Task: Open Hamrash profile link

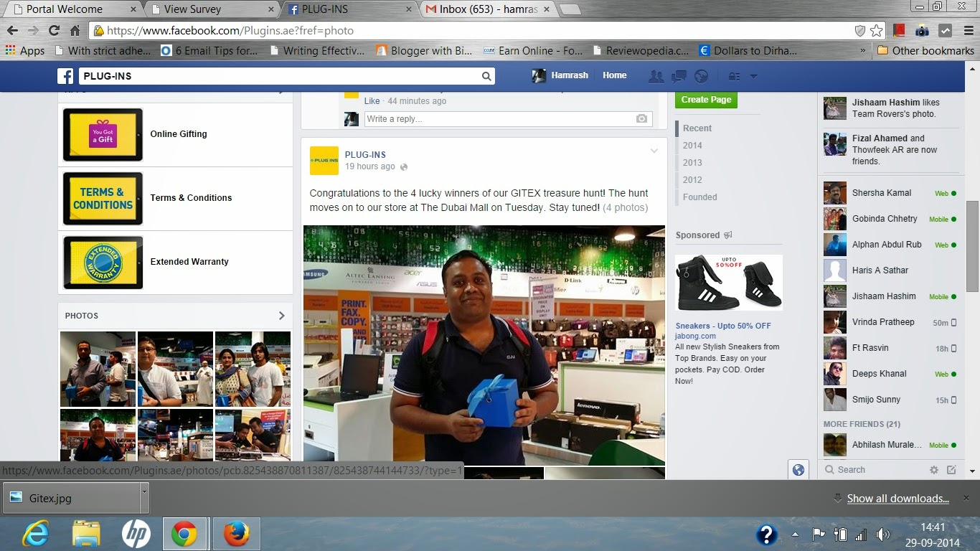Action: click(561, 75)
